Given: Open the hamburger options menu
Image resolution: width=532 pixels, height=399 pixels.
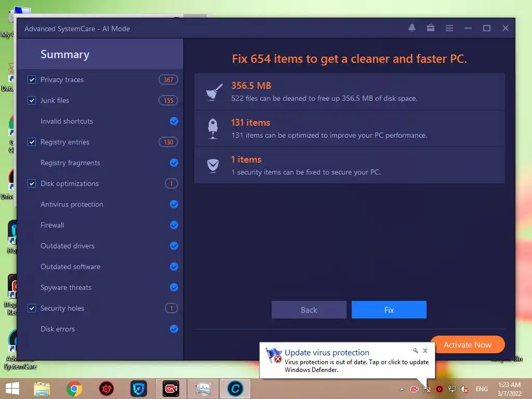Looking at the screenshot, I should click(x=449, y=28).
